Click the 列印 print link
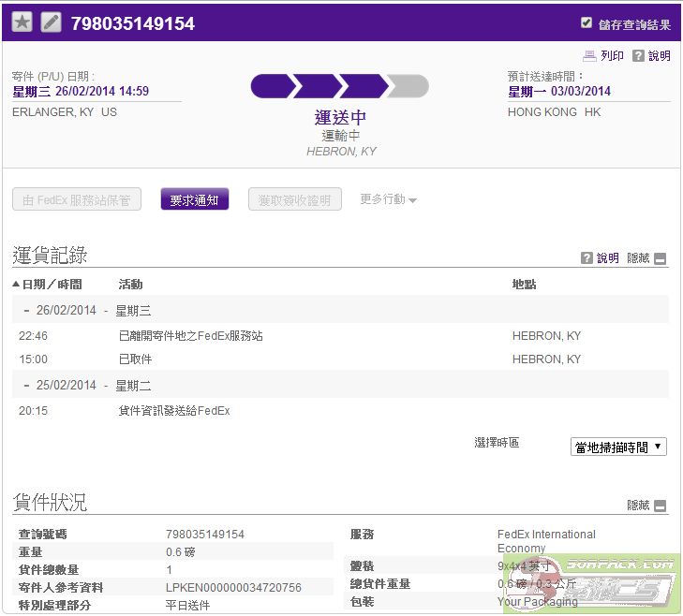This screenshot has width=683, height=616. pos(612,56)
